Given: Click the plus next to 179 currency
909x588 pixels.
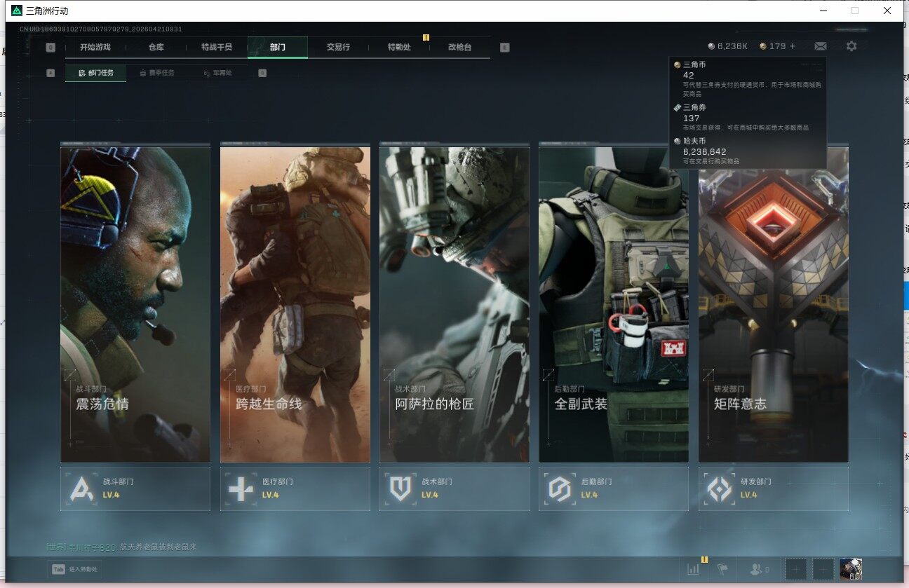Looking at the screenshot, I should pos(793,46).
